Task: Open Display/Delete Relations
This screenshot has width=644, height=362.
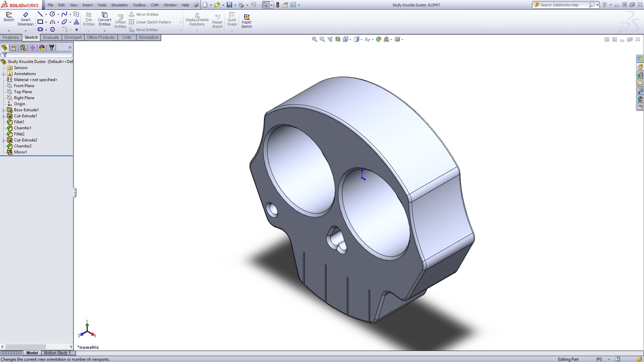Action: click(197, 19)
